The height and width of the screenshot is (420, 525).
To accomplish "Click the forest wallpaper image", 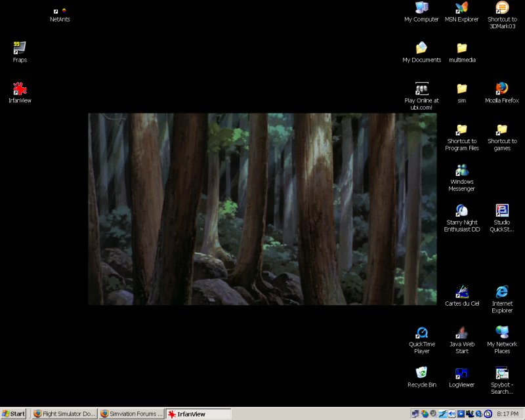I will point(262,209).
